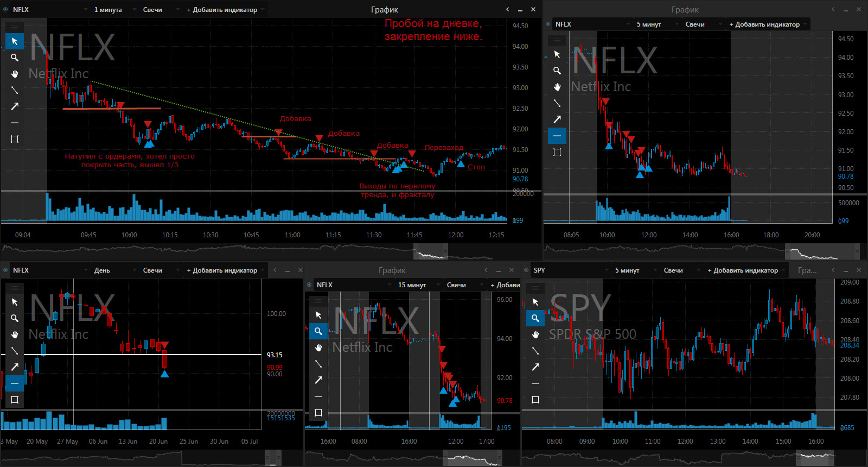Image resolution: width=868 pixels, height=467 pixels.
Task: Select the arrow tool in the SPY chart
Action: click(x=535, y=367)
